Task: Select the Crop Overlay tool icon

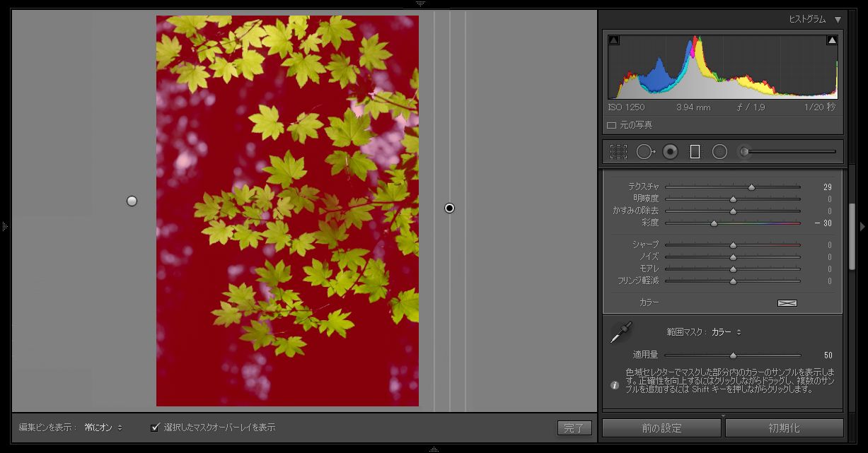Action: click(618, 151)
